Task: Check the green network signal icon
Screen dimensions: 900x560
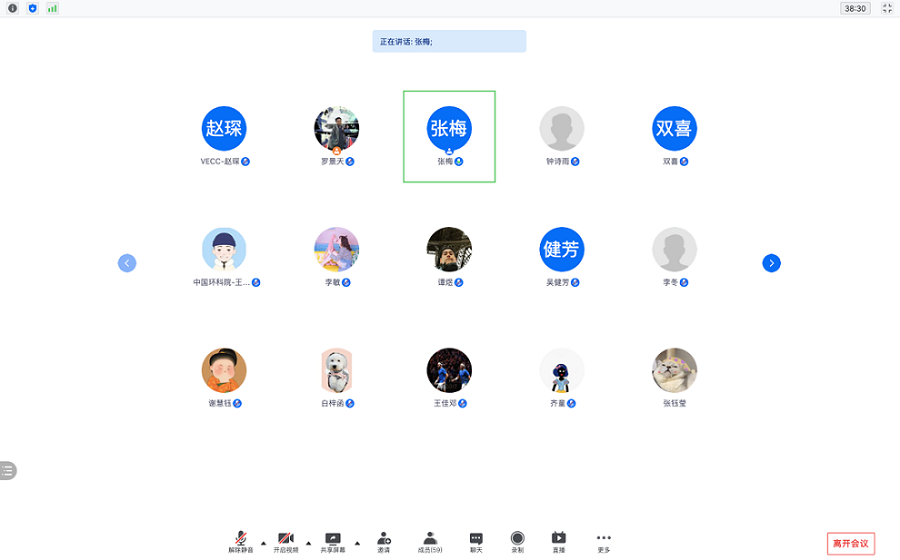Action: pyautogui.click(x=52, y=8)
